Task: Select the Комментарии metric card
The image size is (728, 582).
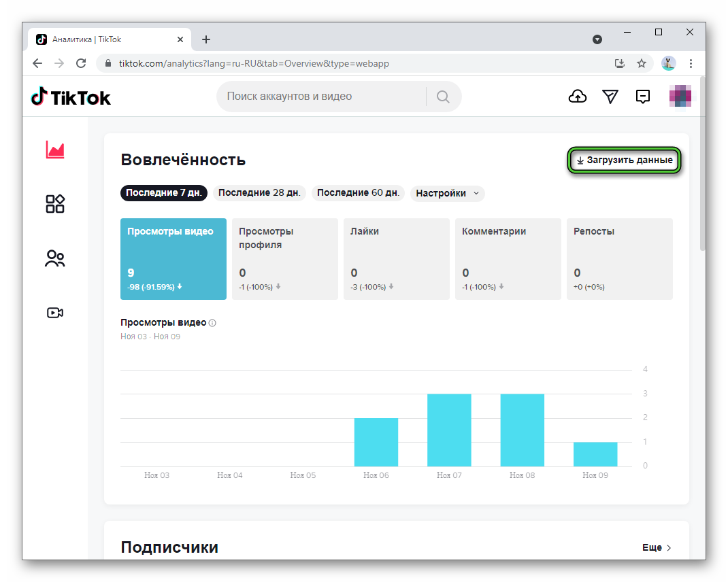Action: tap(508, 258)
